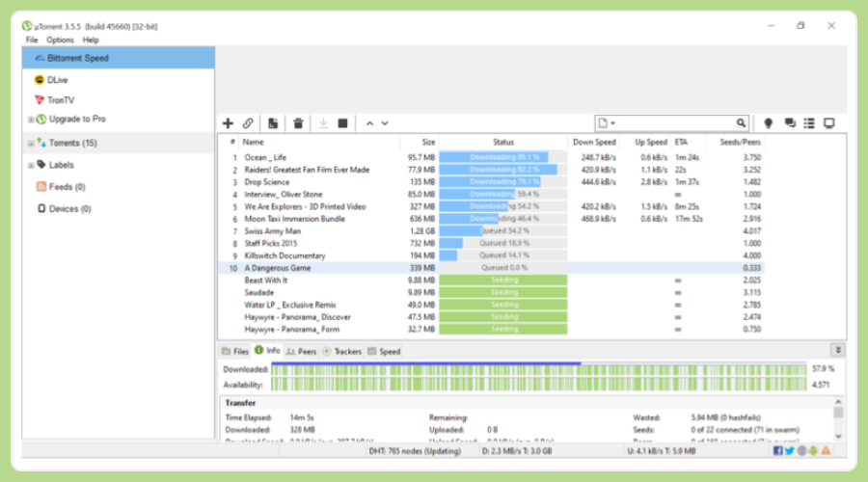Open the search provider dropdown arrow
This screenshot has width=868, height=482.
(612, 123)
